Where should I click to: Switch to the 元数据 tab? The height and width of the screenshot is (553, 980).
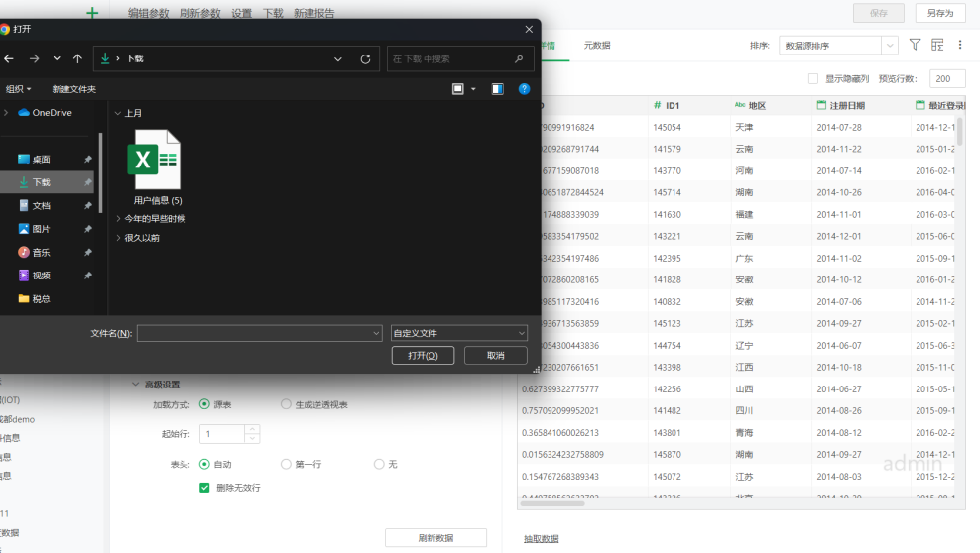click(x=597, y=46)
